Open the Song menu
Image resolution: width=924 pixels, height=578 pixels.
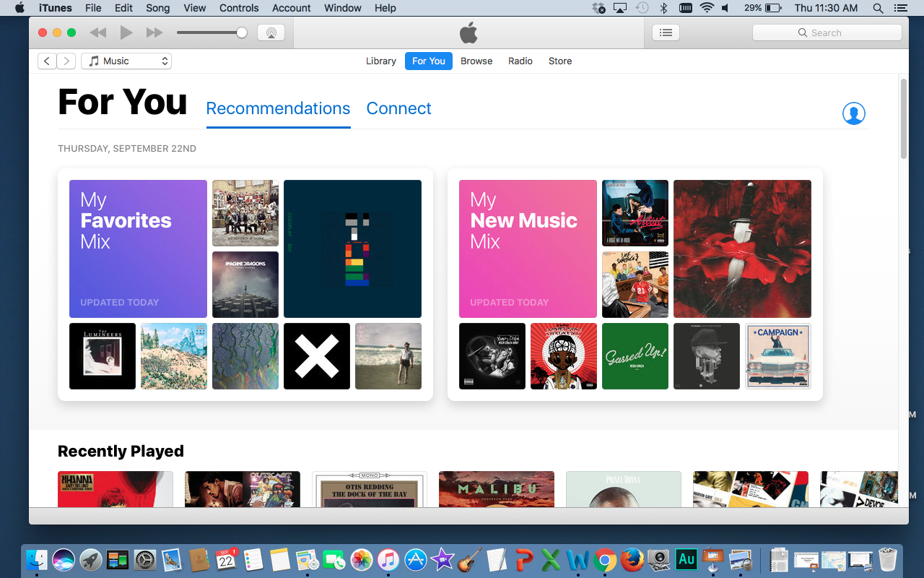click(x=158, y=8)
